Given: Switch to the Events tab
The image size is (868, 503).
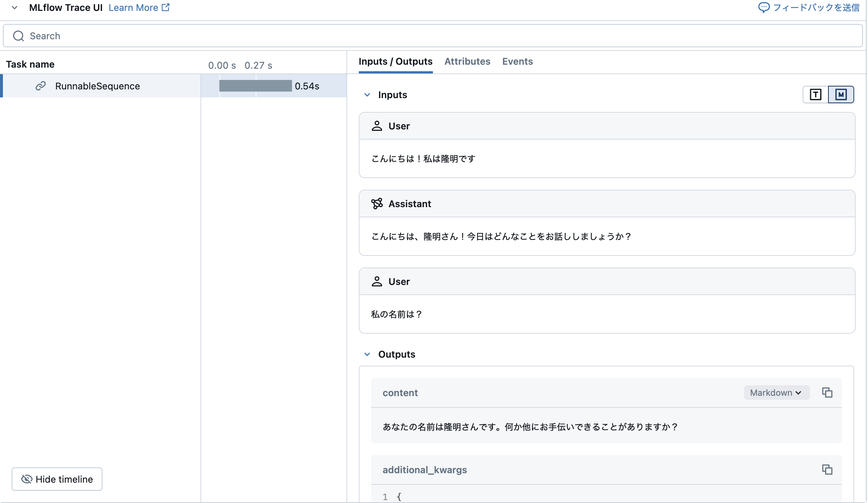Looking at the screenshot, I should point(517,61).
